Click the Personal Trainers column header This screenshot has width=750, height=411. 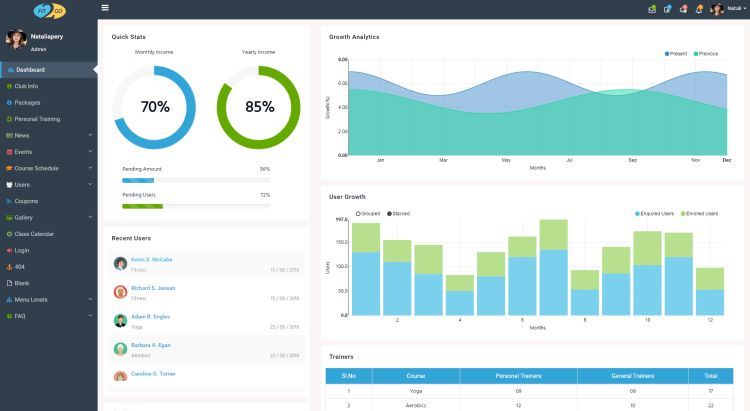coord(518,376)
